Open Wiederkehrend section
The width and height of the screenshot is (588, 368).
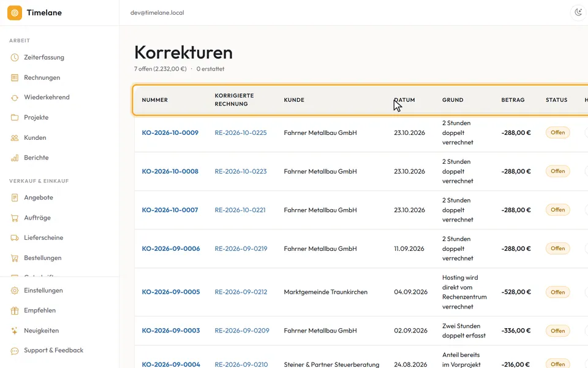(x=47, y=98)
